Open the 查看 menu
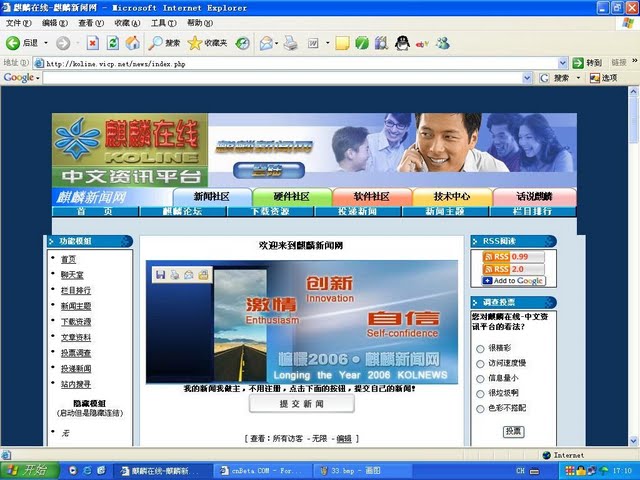The width and height of the screenshot is (640, 480). coord(91,23)
